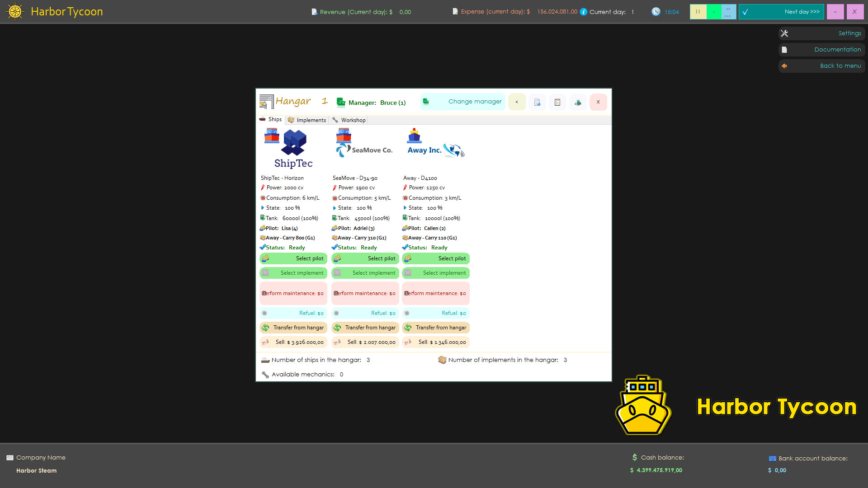Open pilot selection for ShipTec Horizon

[293, 258]
